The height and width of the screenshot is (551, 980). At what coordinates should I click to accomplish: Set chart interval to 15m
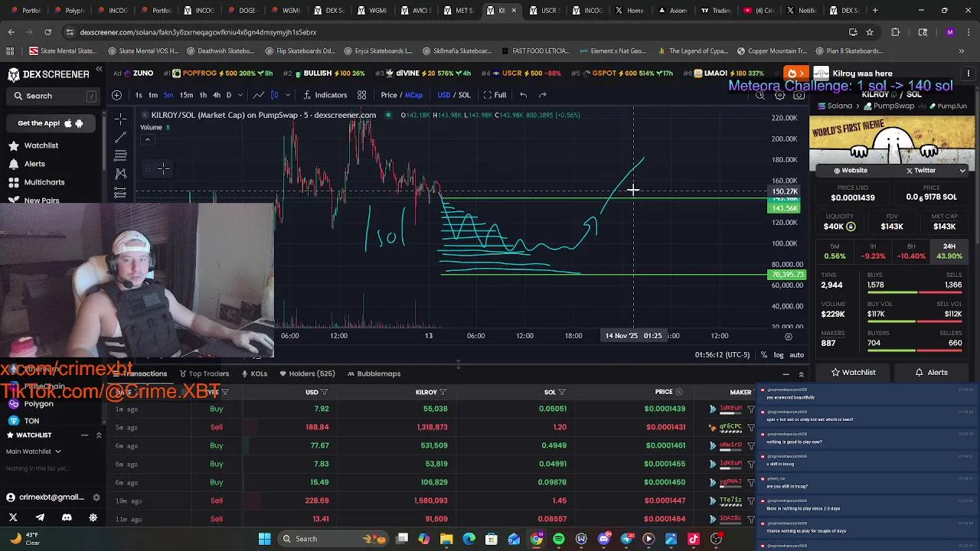(186, 95)
